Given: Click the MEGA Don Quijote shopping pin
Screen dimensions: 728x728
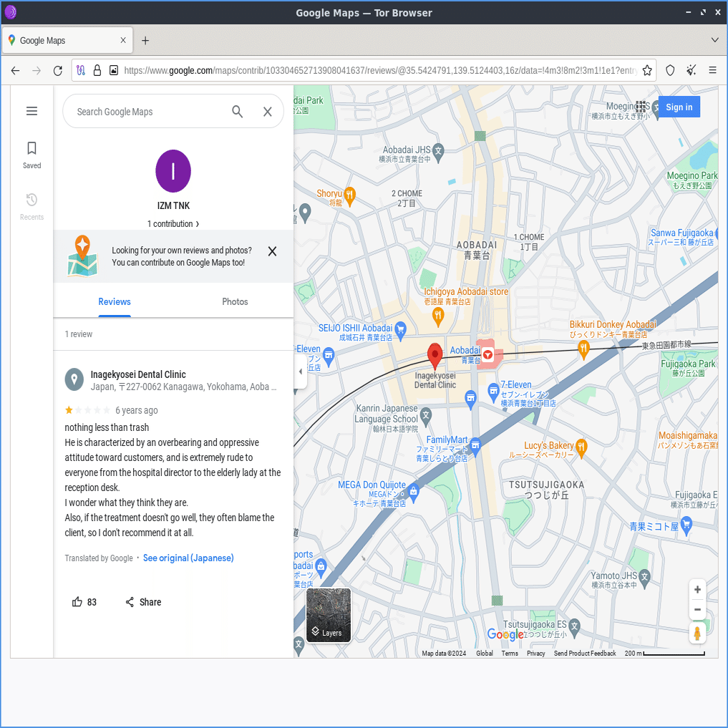Looking at the screenshot, I should point(413,492).
